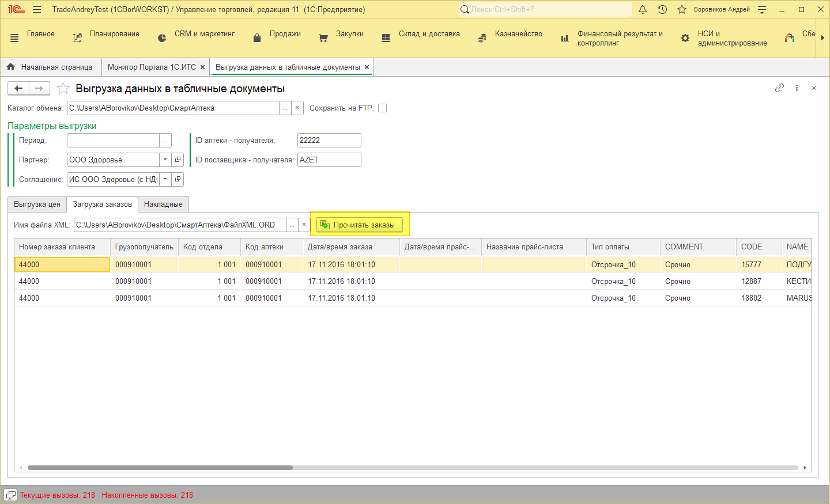Clear the Каталог обмена path field
This screenshot has height=504, width=830.
click(x=297, y=108)
